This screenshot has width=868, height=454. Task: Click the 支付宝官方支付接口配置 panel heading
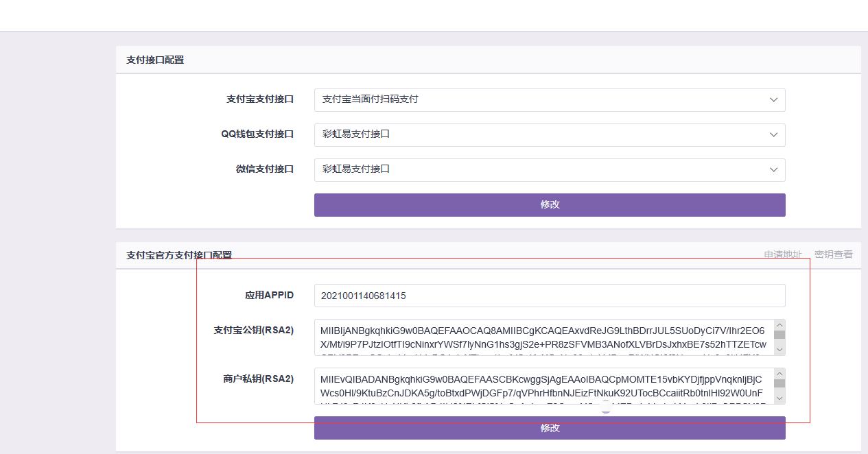[x=179, y=255]
